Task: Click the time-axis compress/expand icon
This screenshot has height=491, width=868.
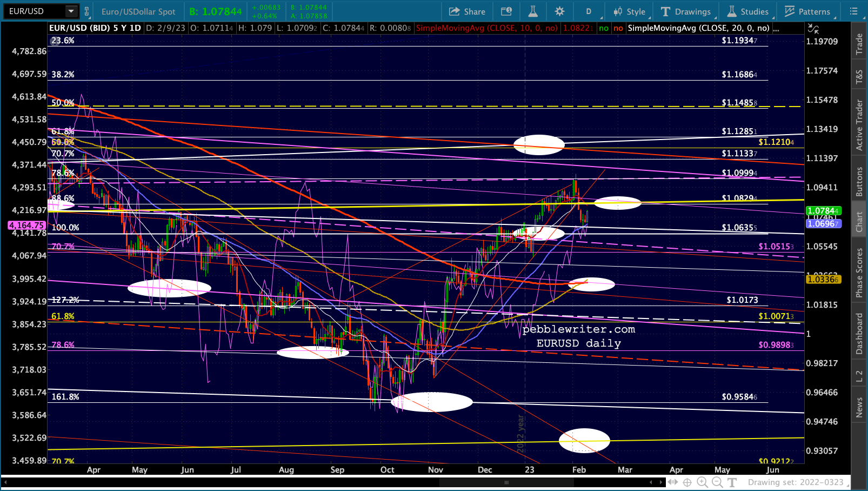Action: pyautogui.click(x=673, y=482)
